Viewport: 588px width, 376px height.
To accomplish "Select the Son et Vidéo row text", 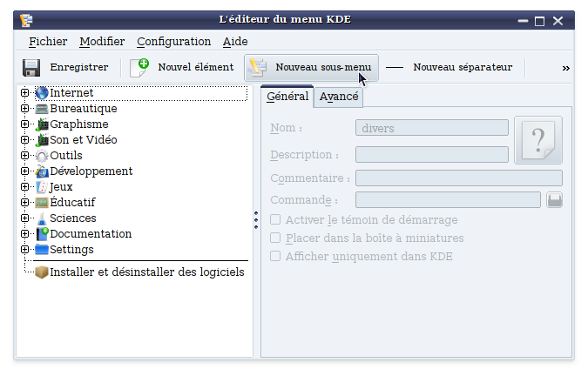I will coord(84,140).
